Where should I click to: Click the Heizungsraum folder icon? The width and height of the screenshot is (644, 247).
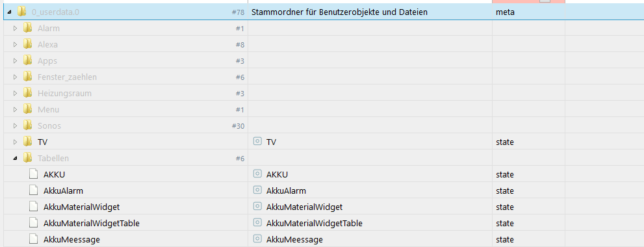point(27,94)
